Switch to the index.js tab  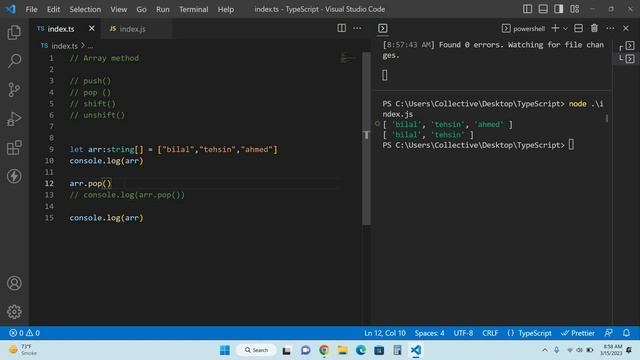132,29
